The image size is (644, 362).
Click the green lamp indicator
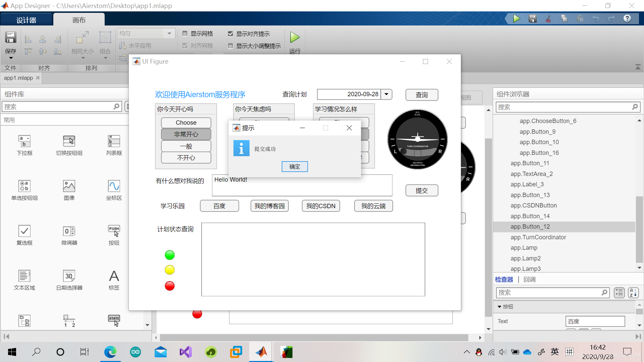(170, 255)
